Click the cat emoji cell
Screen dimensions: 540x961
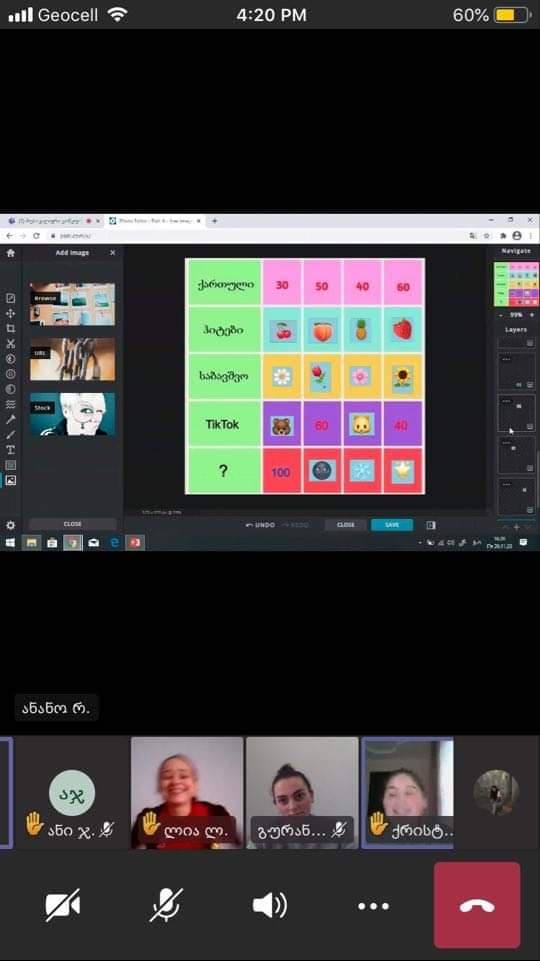point(362,425)
